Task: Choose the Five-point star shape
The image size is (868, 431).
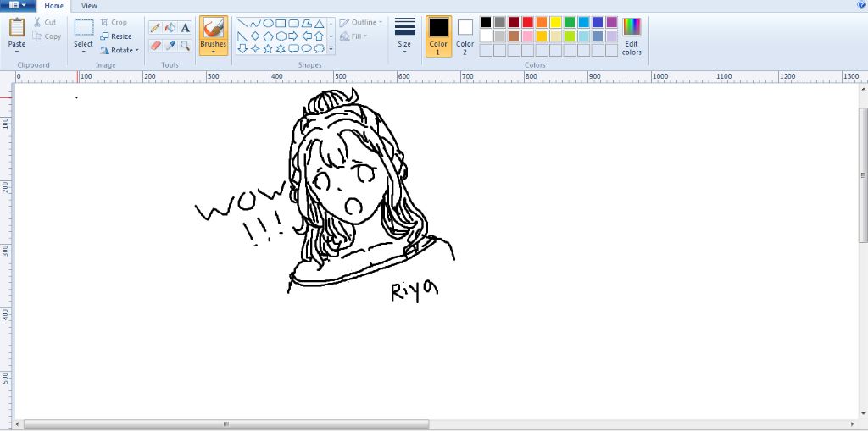Action: (x=268, y=48)
